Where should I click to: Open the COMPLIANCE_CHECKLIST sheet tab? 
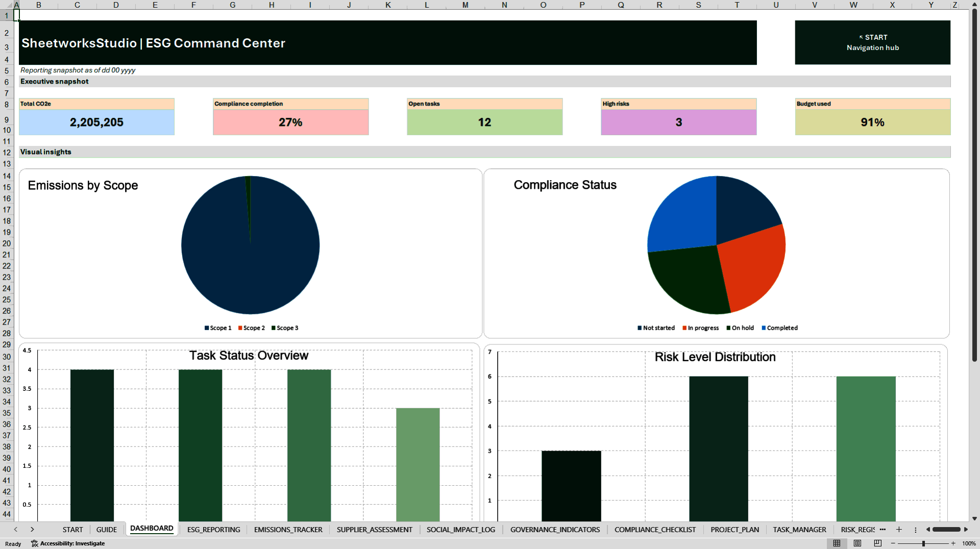tap(655, 530)
